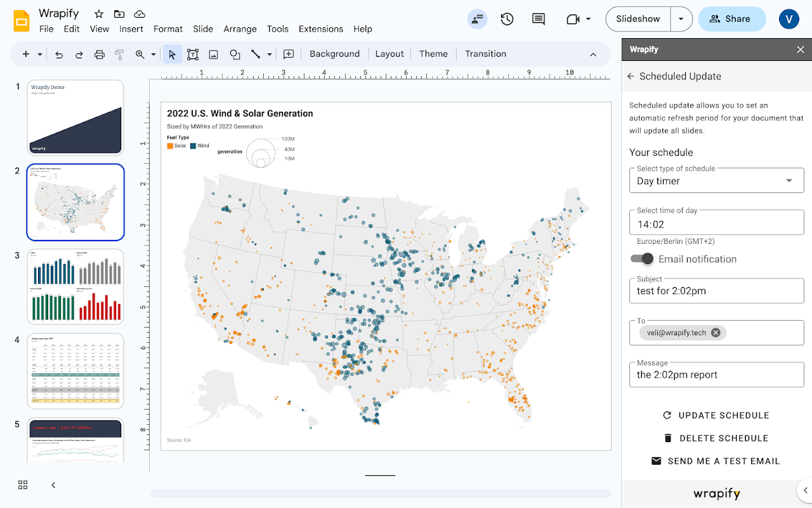812x508 pixels.
Task: Open the Slideshow options dropdown
Action: click(681, 19)
